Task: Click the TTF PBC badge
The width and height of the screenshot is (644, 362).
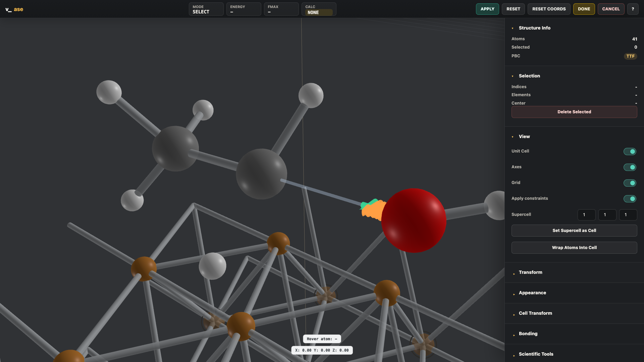Action: [630, 56]
